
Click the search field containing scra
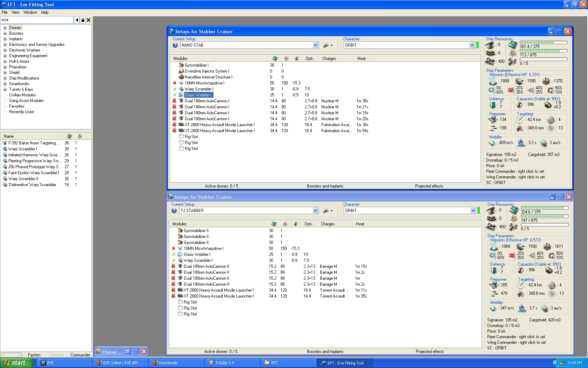[37, 20]
